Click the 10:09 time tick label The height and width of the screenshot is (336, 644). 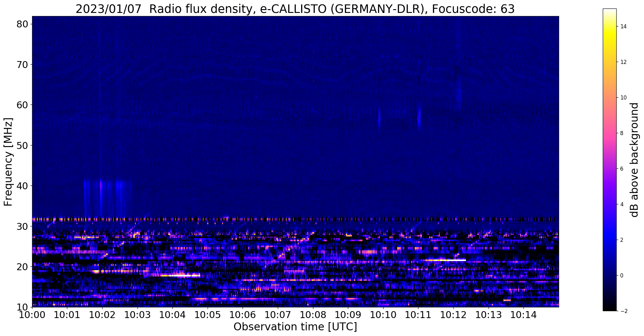coord(348,315)
